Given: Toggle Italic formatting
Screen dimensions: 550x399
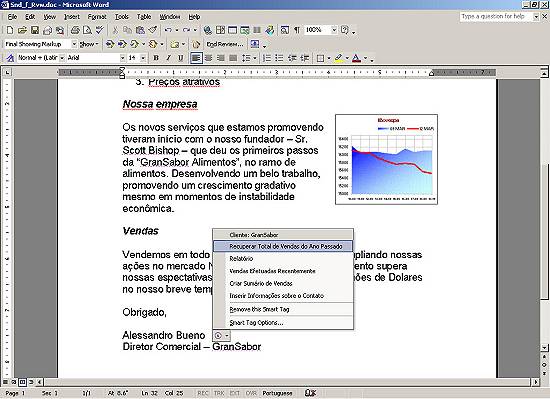Looking at the screenshot, I should (x=168, y=58).
